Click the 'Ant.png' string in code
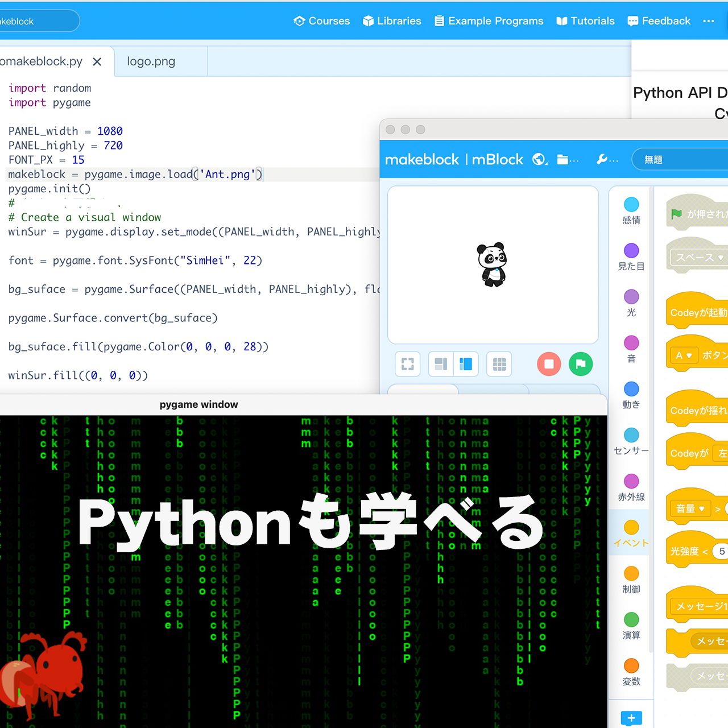The height and width of the screenshot is (728, 728). point(227,174)
